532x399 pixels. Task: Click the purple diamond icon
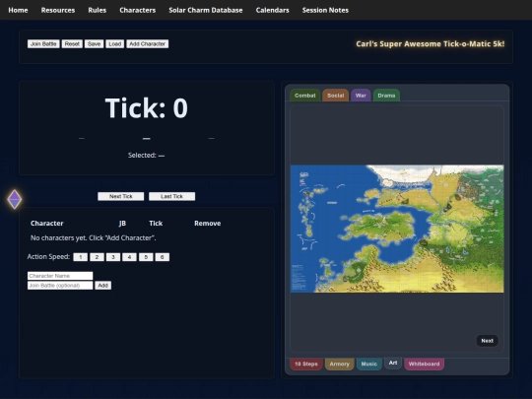tap(15, 199)
